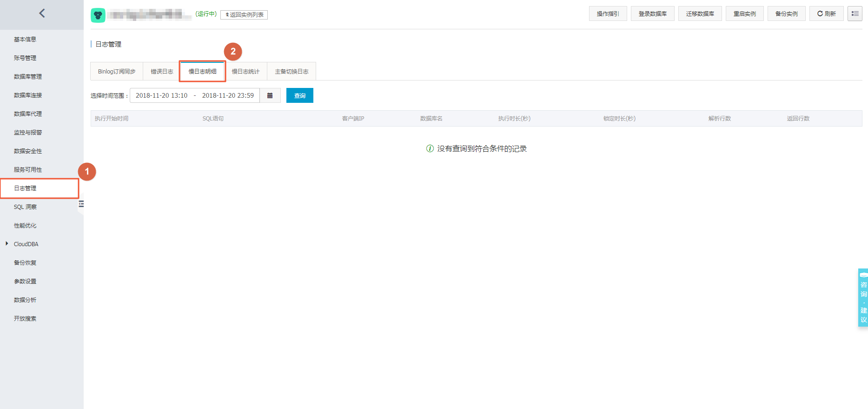
Task: Open 开放搜索 in sidebar
Action: coord(25,318)
